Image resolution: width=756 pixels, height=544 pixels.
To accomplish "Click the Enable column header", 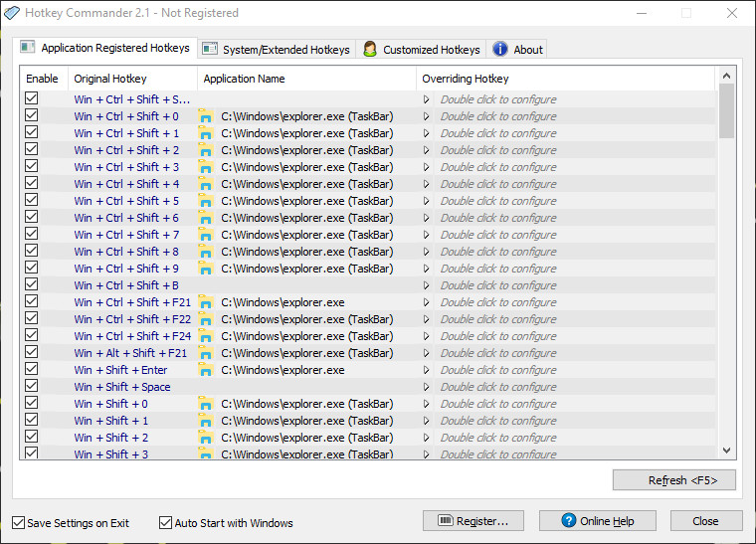I will [44, 79].
